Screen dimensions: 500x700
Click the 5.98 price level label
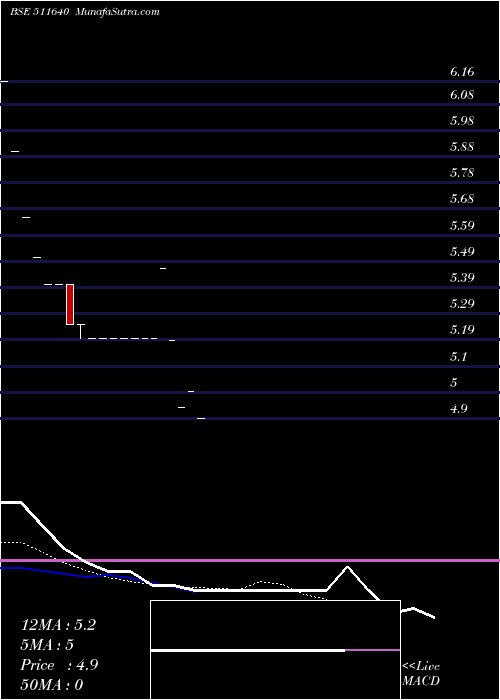point(462,121)
